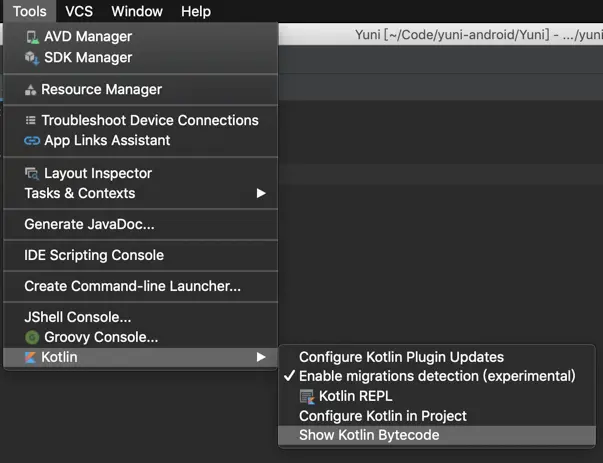
Task: Click the App Links Assistant link icon
Action: pos(32,141)
